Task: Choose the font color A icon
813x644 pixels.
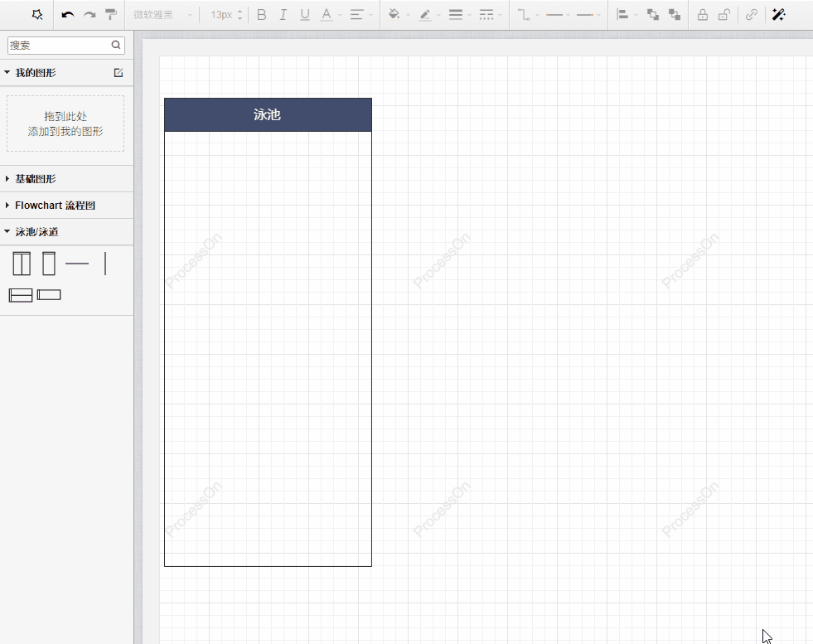Action: pyautogui.click(x=327, y=15)
